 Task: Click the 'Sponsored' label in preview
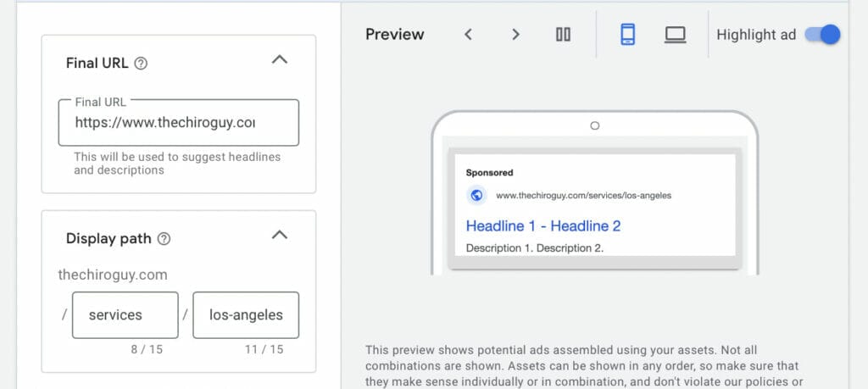pyautogui.click(x=489, y=173)
